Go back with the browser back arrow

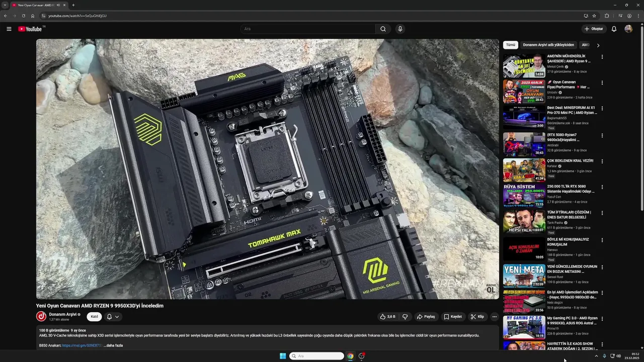tap(6, 16)
